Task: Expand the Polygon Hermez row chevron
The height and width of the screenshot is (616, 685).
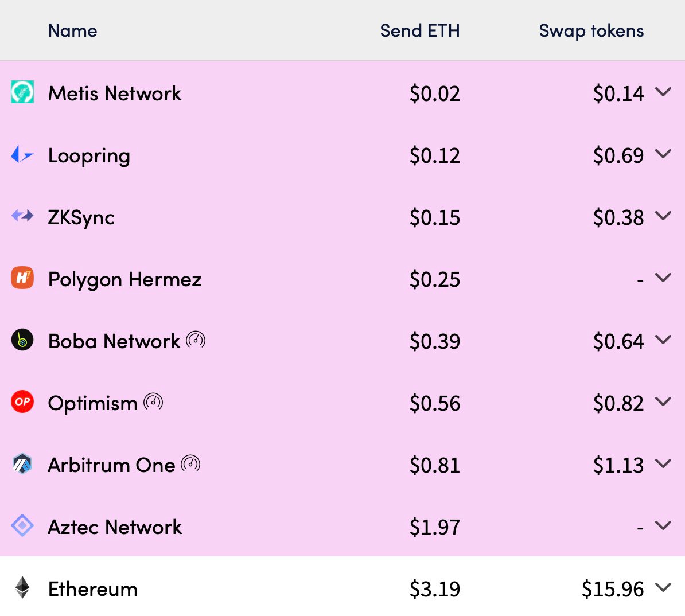Action: point(663,278)
